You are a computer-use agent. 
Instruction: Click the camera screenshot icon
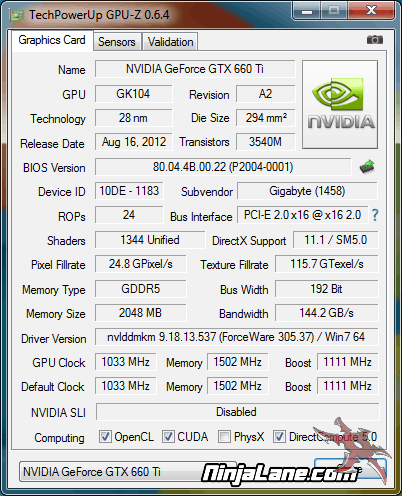point(375,40)
